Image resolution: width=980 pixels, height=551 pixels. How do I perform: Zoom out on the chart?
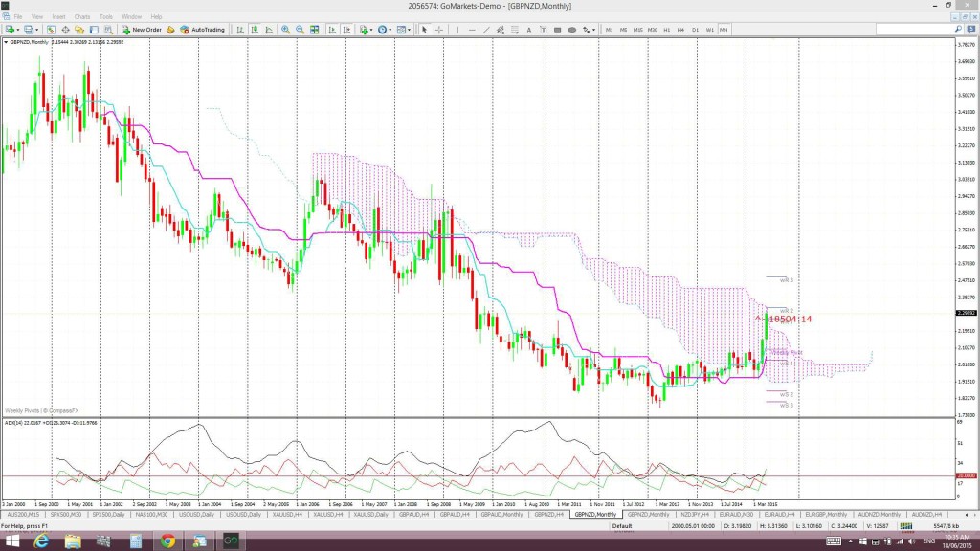[x=300, y=30]
